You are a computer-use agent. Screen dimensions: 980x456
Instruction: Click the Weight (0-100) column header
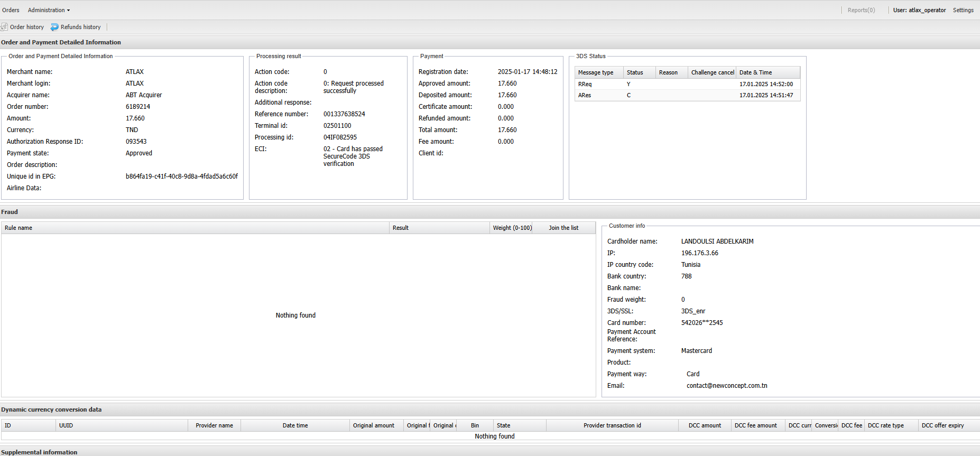point(512,228)
